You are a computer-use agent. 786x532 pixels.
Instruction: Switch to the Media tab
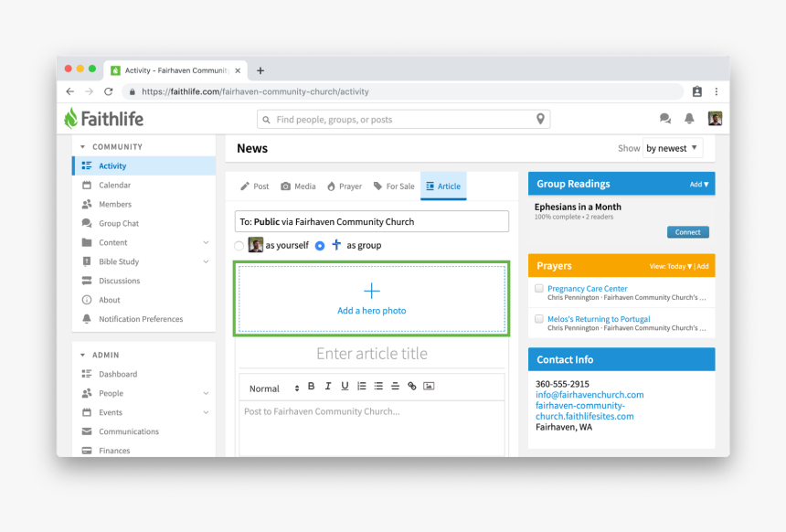pos(298,186)
